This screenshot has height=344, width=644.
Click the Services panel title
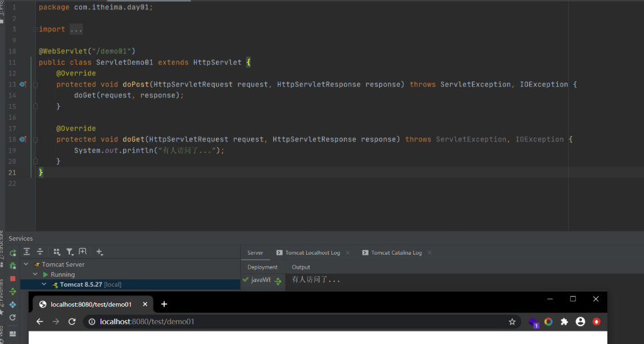[x=21, y=239]
